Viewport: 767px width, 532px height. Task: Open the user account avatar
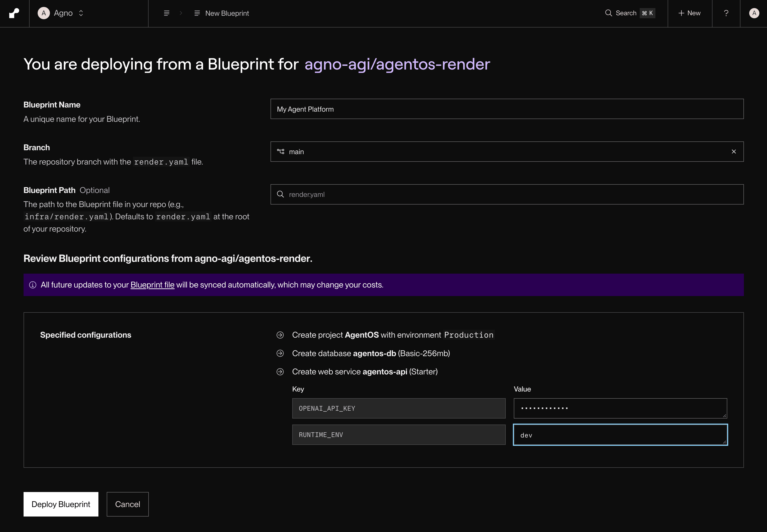click(x=754, y=13)
